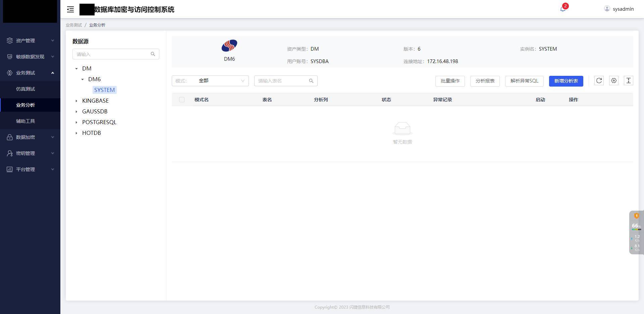Viewport: 644px width, 314px height.
Task: Click the 数据加密 lock icon
Action: [10, 137]
